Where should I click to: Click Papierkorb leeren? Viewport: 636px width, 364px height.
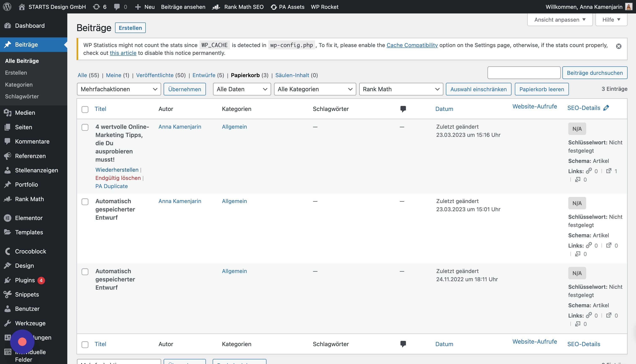(x=541, y=89)
